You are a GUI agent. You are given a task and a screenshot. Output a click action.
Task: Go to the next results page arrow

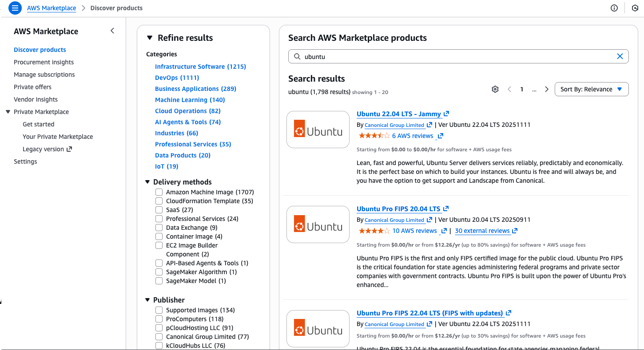pyautogui.click(x=546, y=89)
